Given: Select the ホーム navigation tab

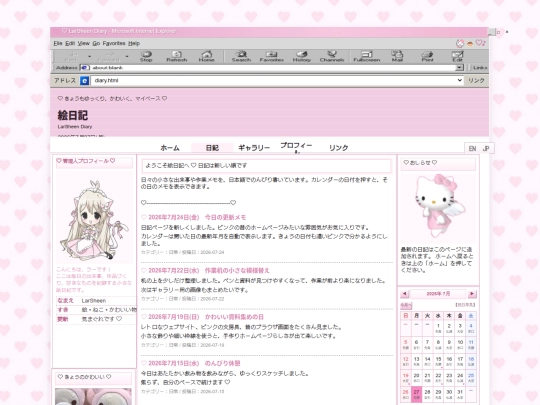Looking at the screenshot, I should click(x=170, y=148).
